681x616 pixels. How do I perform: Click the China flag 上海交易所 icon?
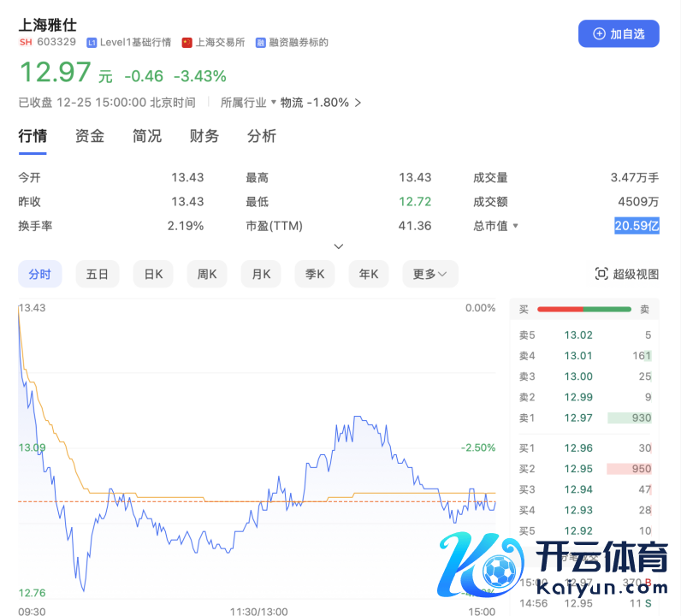point(187,43)
